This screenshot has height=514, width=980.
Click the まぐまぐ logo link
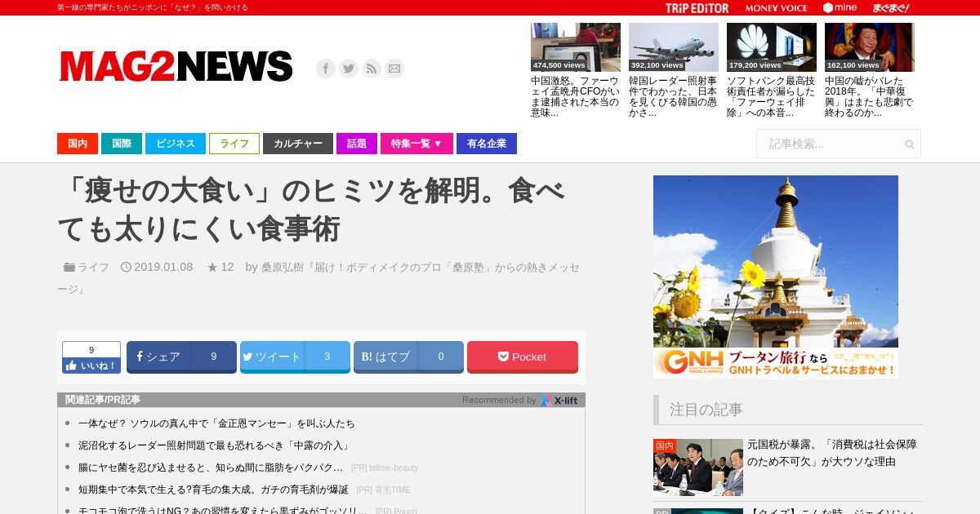(x=890, y=7)
